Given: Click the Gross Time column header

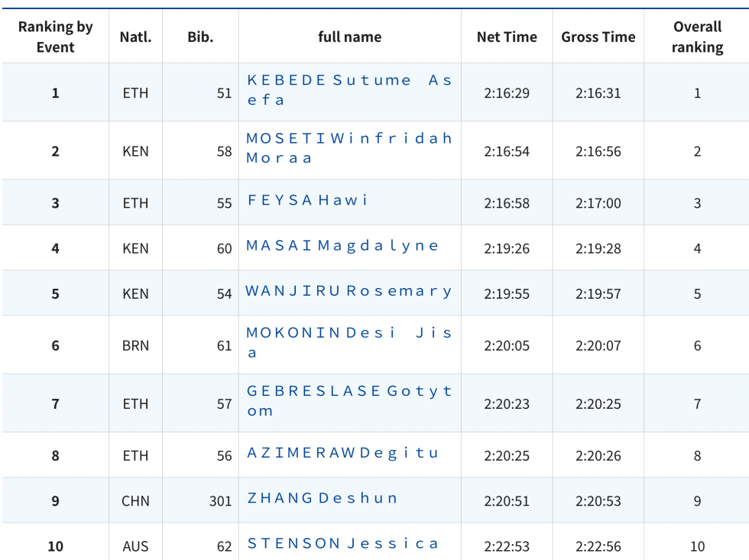Looking at the screenshot, I should coord(598,37).
